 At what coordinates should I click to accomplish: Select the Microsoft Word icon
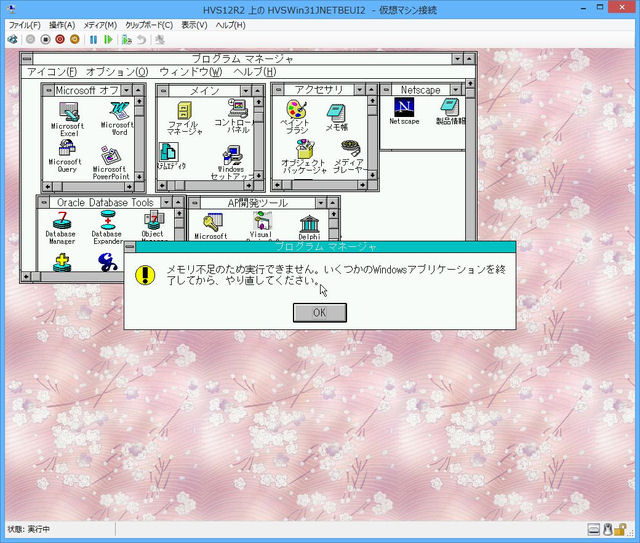118,119
